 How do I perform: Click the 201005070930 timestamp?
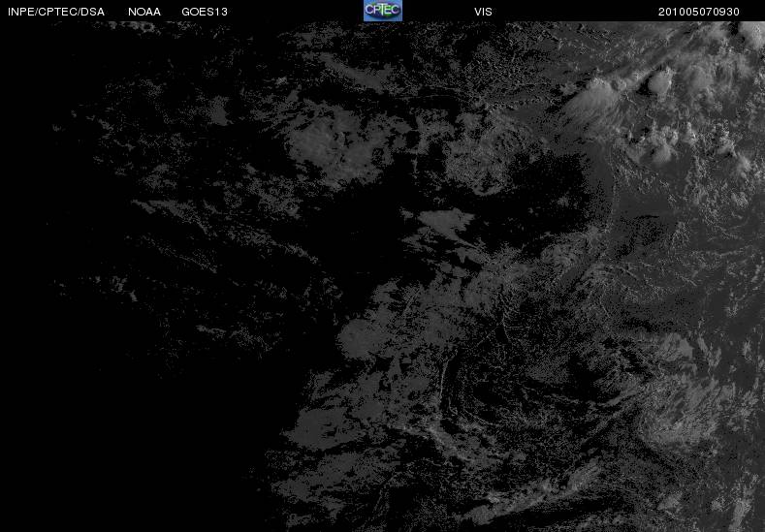[x=699, y=12]
